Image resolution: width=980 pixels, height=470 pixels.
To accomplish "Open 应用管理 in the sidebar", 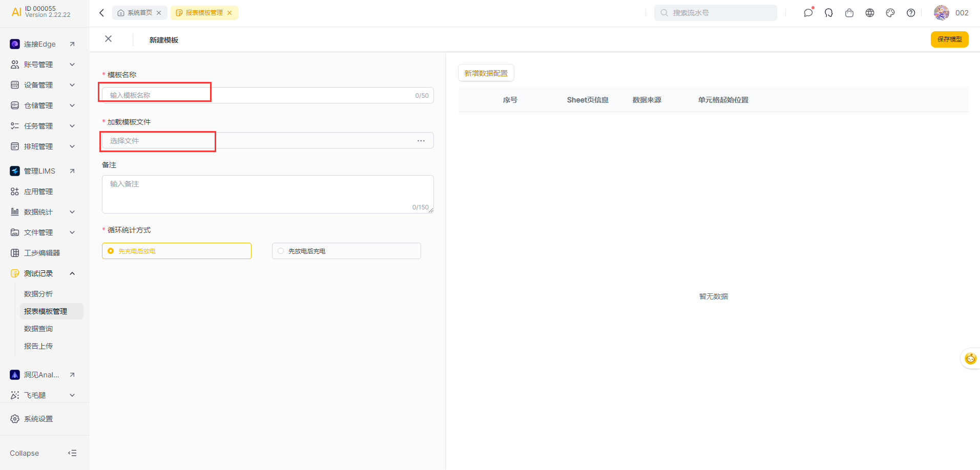I will pos(38,191).
